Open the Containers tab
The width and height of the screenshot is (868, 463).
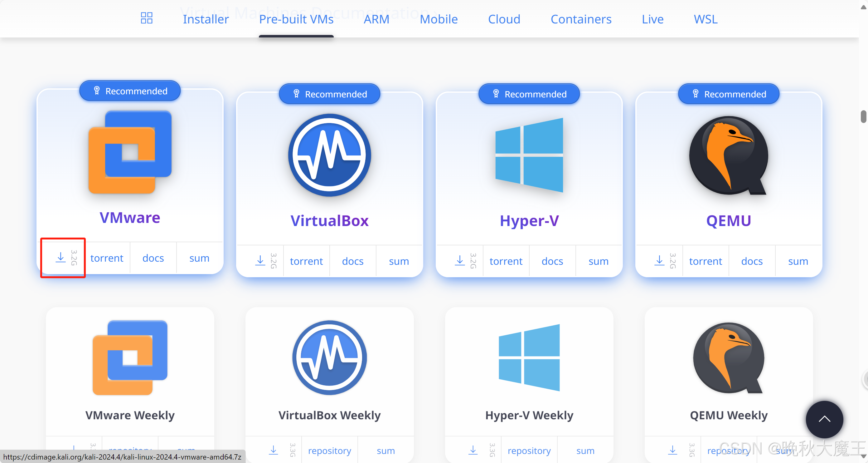(x=581, y=19)
